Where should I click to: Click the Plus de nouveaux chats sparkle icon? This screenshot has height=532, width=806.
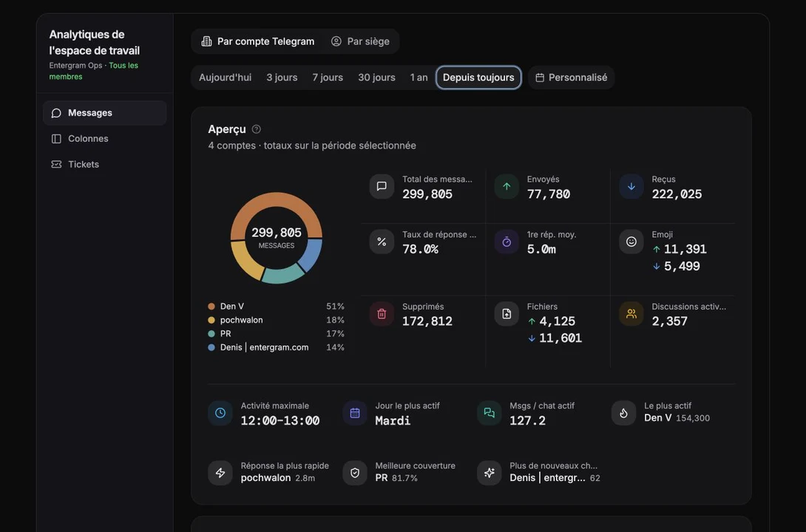[489, 473]
